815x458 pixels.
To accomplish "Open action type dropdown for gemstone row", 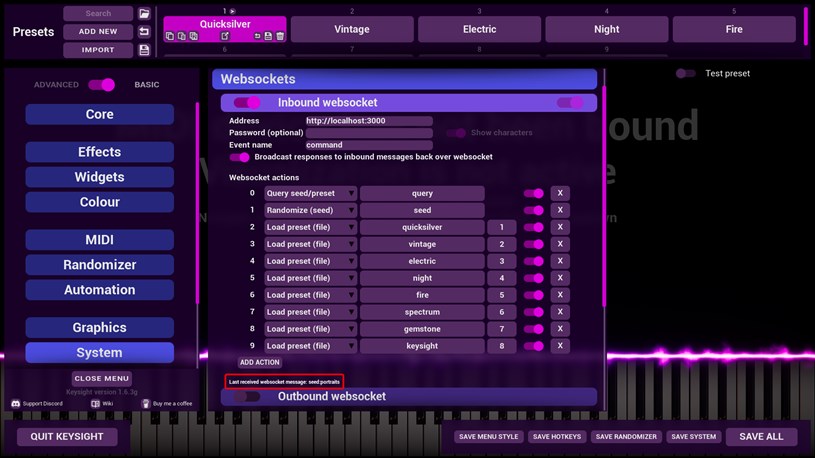I will point(310,329).
